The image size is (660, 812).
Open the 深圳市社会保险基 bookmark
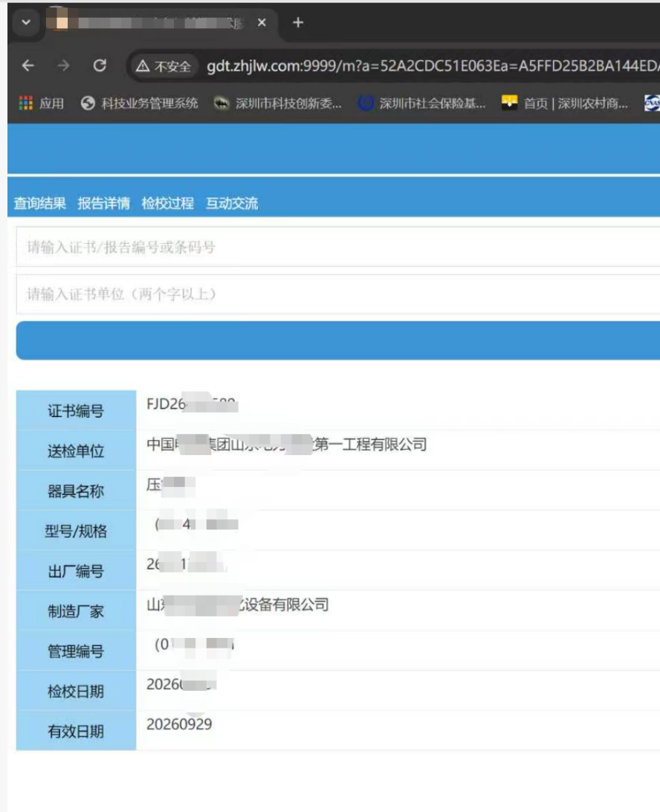(422, 103)
